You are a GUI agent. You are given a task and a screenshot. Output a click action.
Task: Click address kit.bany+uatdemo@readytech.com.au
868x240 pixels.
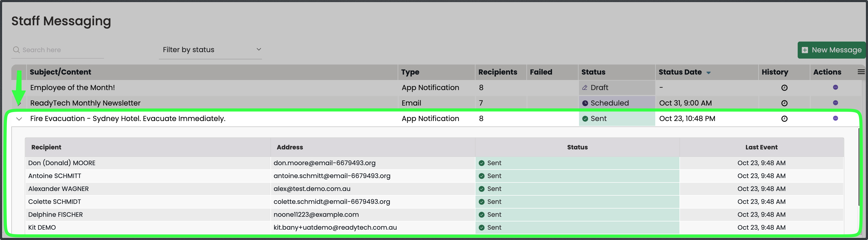tap(335, 228)
